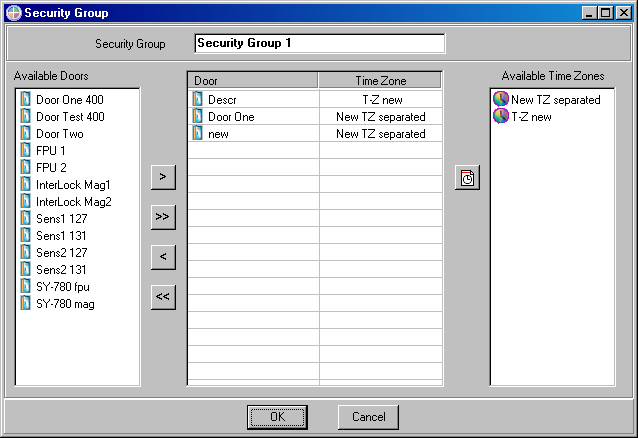Click the door icon next to FPU 1
Viewport: 638px width, 438px height.
26,151
